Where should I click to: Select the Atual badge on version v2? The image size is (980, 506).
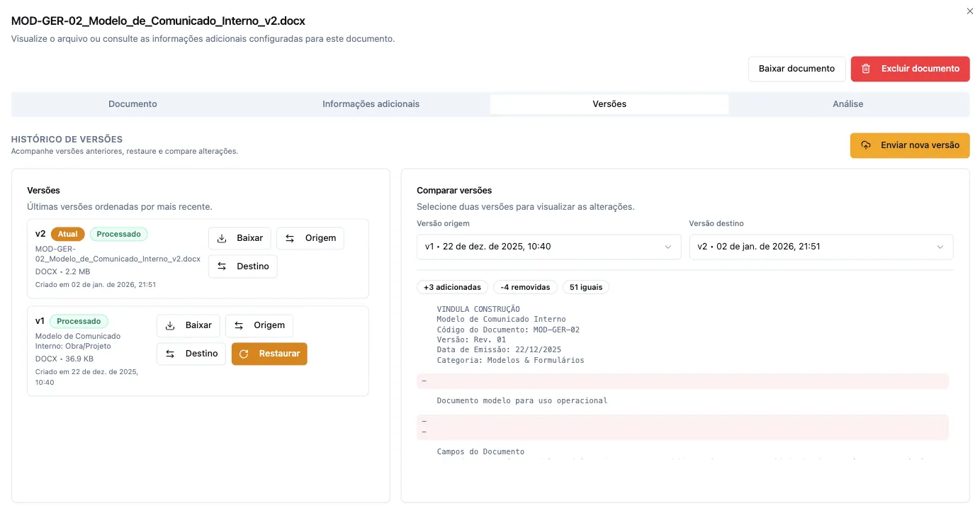pyautogui.click(x=67, y=233)
